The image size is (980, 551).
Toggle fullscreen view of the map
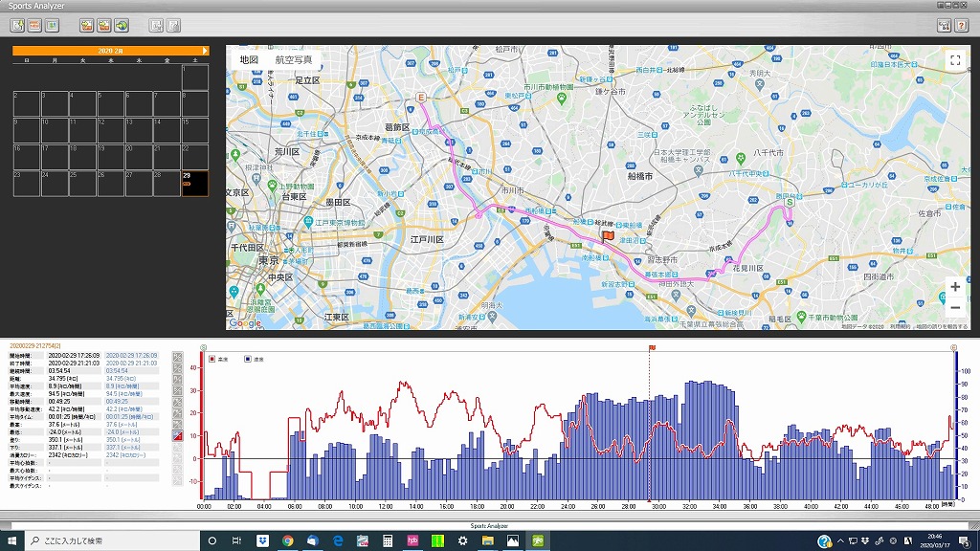coord(954,59)
